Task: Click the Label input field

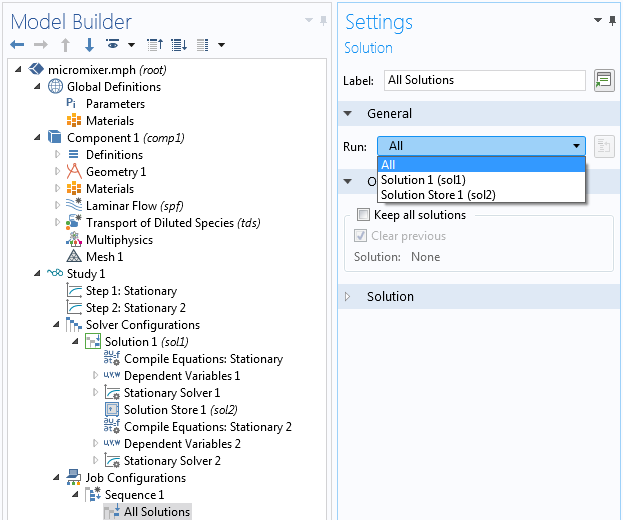Action: pos(485,80)
